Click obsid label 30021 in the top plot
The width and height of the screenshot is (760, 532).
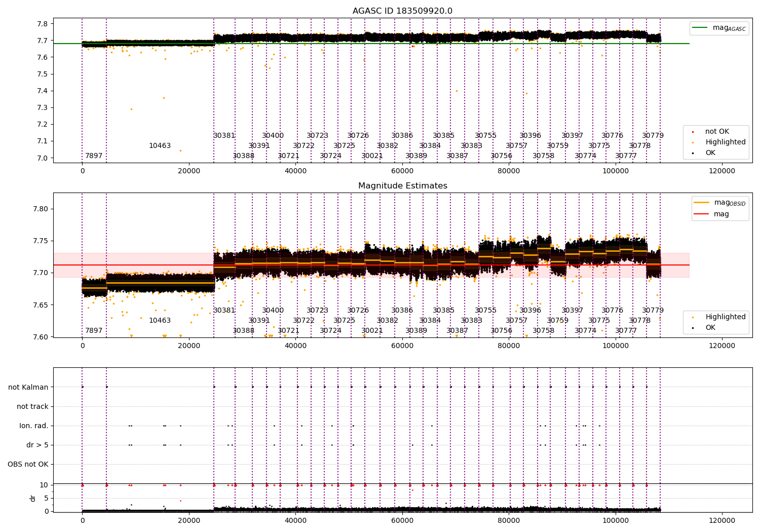pyautogui.click(x=372, y=156)
